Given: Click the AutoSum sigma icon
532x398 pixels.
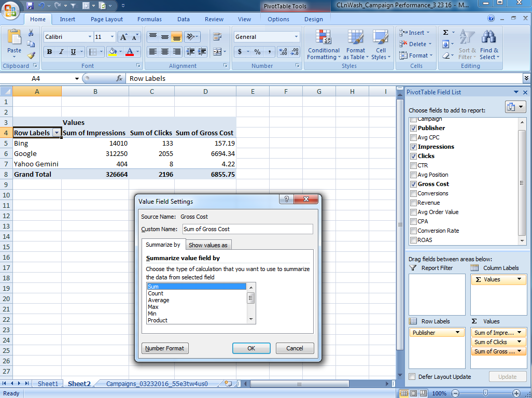Looking at the screenshot, I should click(x=446, y=33).
